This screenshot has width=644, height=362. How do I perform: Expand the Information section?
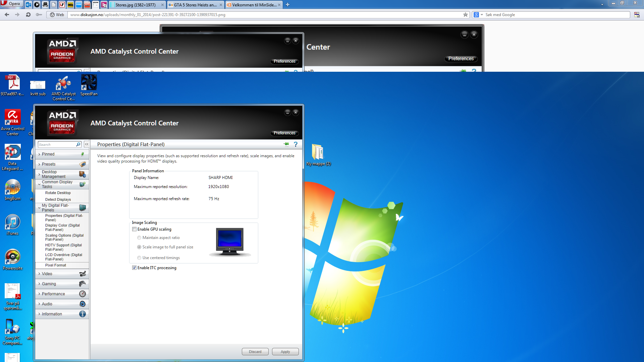62,314
